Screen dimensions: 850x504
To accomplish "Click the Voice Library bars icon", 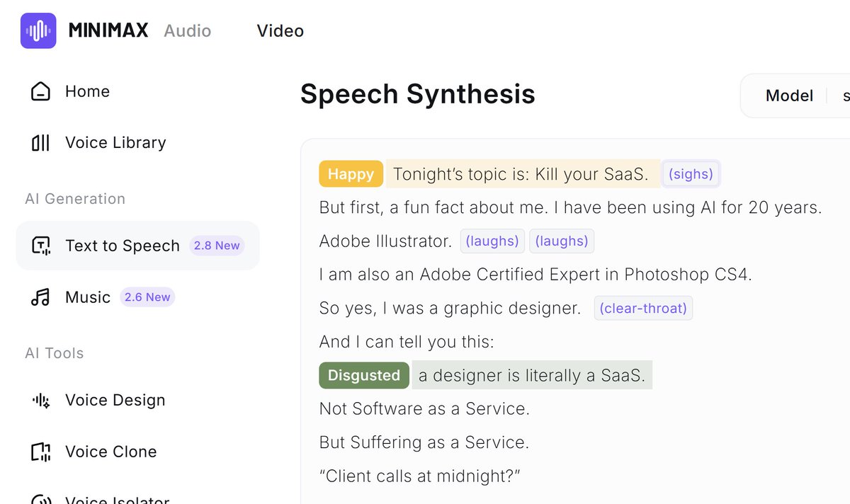I will (x=41, y=142).
